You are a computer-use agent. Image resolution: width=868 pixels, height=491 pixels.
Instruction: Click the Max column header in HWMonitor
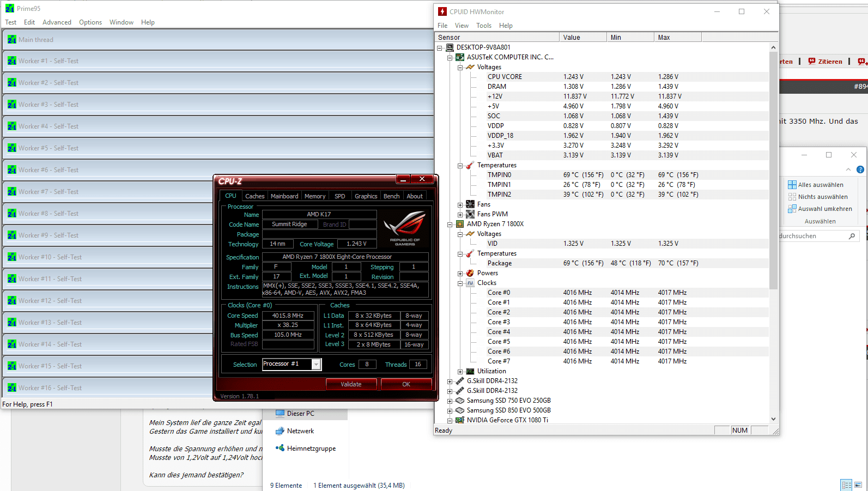point(678,37)
